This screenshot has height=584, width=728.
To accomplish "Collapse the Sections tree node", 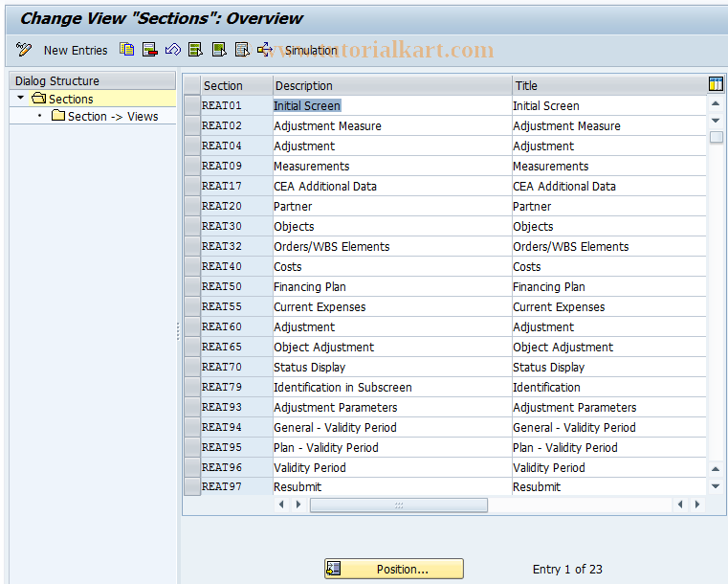I will click(x=20, y=98).
